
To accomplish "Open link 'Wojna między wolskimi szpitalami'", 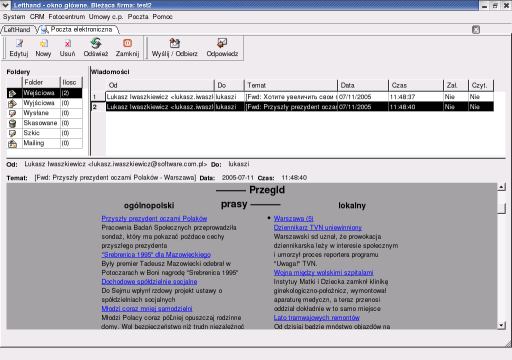I will point(323,273).
